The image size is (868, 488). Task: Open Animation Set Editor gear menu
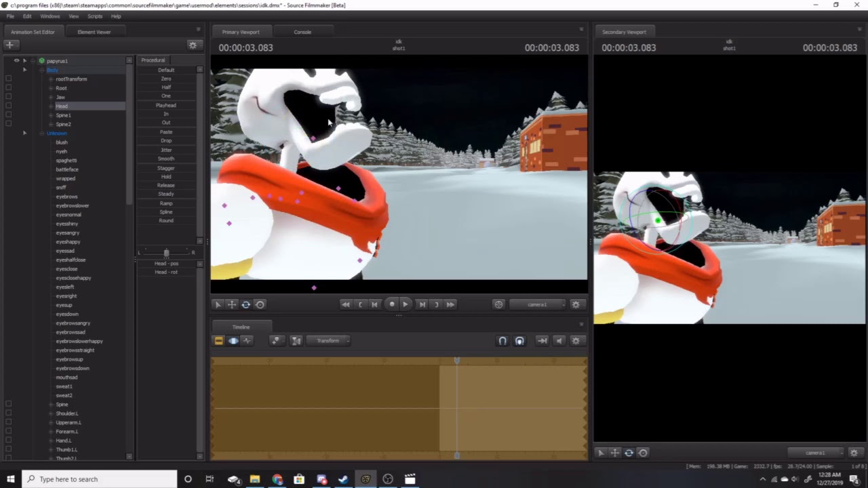click(x=193, y=45)
